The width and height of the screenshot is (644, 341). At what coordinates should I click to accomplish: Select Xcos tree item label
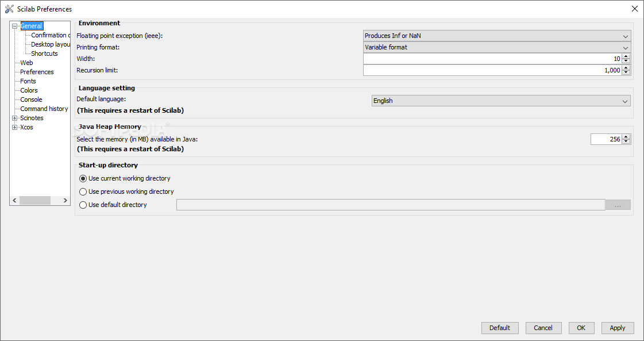tap(26, 127)
